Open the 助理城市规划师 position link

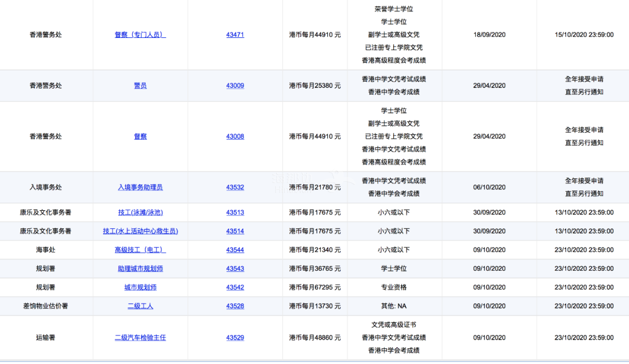[x=140, y=268]
